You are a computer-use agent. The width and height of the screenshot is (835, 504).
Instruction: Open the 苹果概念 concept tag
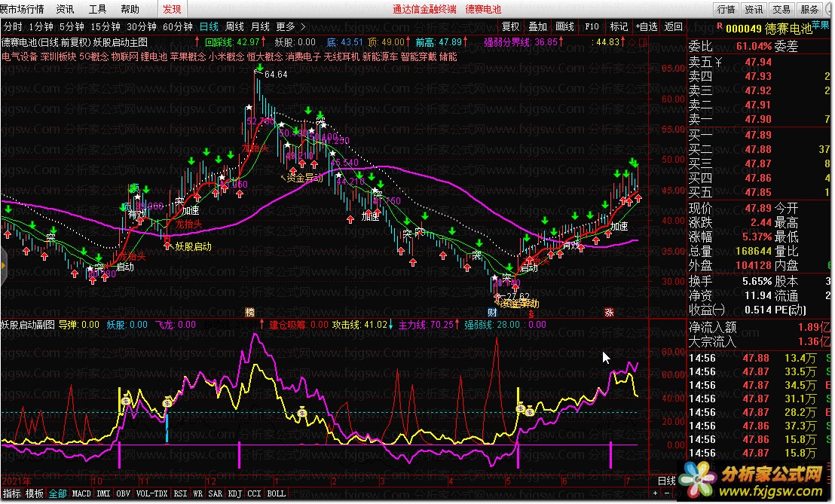point(188,57)
